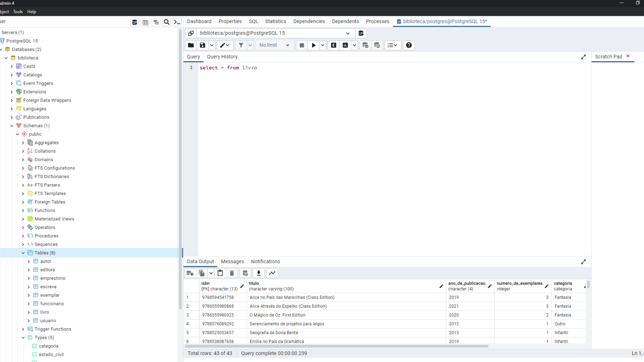Maximize the Data Output panel

[x=583, y=262]
